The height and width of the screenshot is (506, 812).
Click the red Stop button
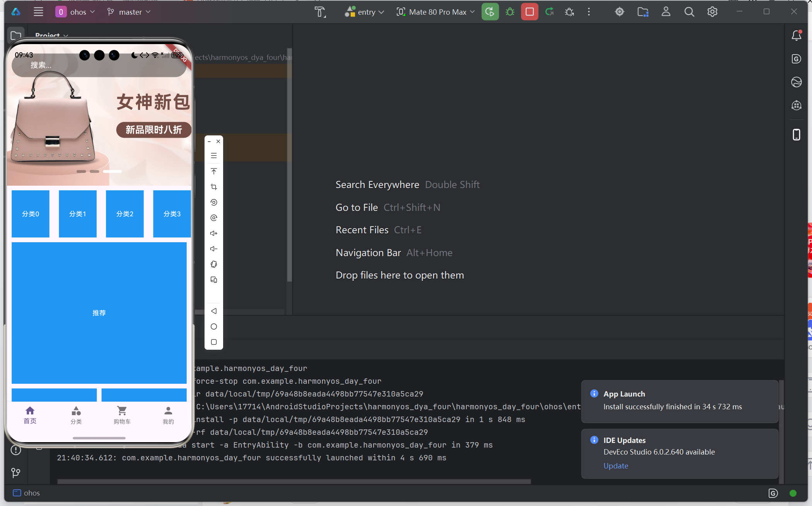pyautogui.click(x=529, y=12)
